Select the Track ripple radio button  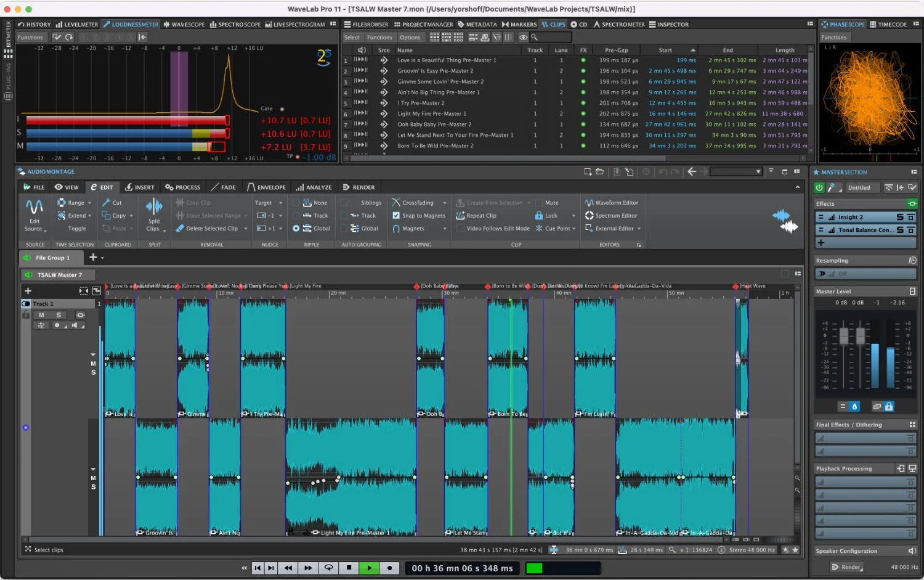[296, 216]
